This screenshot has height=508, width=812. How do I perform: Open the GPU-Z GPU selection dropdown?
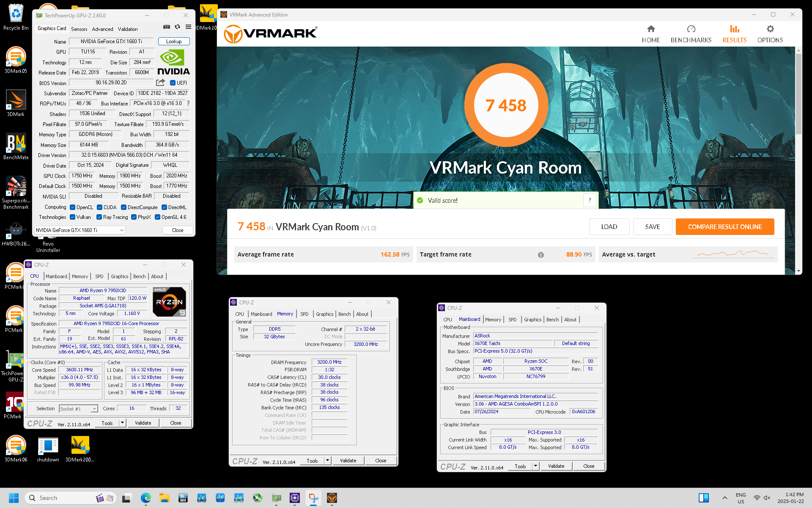coord(80,230)
